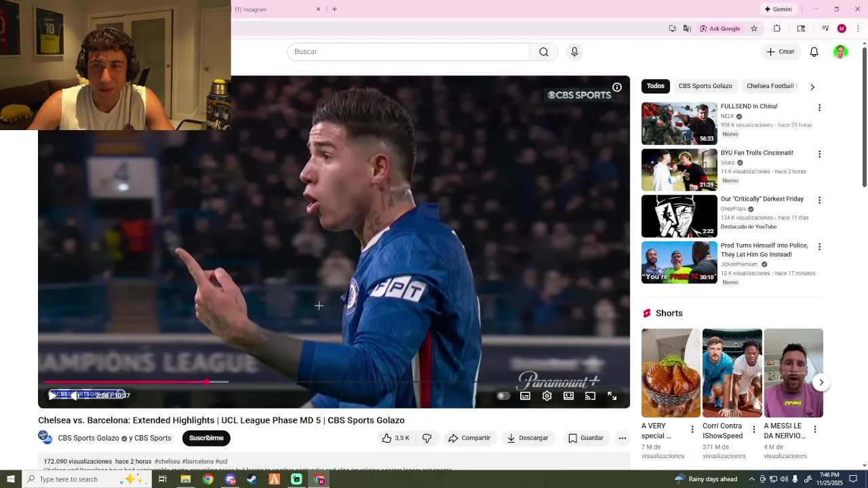The width and height of the screenshot is (868, 488).
Task: Show hidden system tray icons
Action: coord(752,479)
